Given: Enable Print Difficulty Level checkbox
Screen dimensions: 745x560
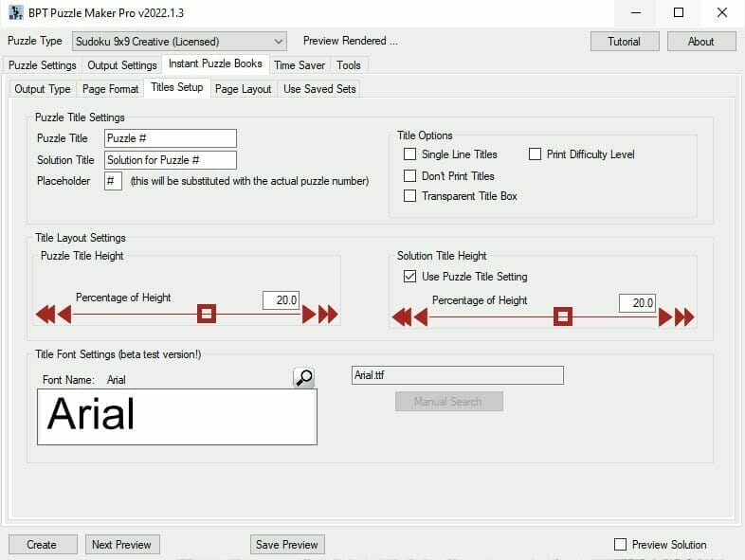Looking at the screenshot, I should 535,154.
